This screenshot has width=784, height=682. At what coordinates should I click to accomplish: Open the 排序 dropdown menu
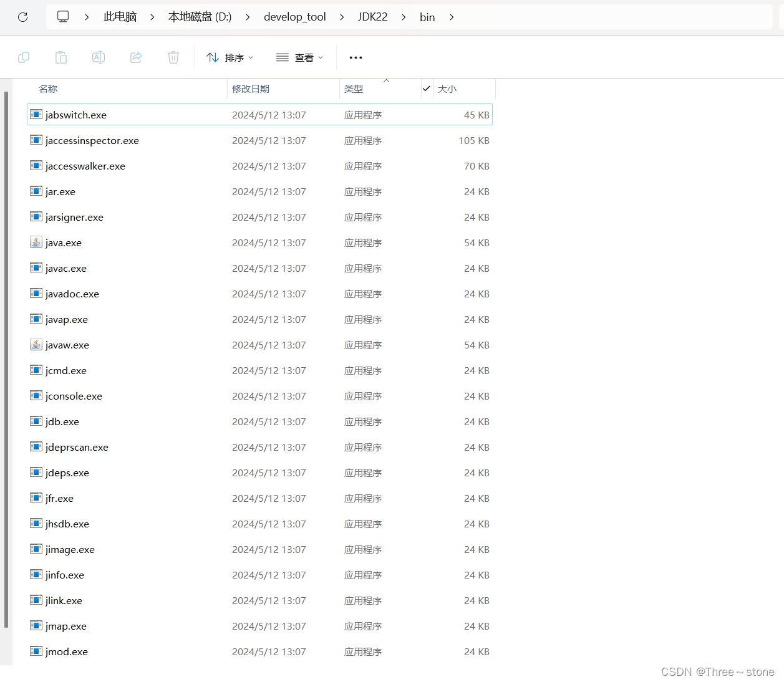pyautogui.click(x=236, y=57)
